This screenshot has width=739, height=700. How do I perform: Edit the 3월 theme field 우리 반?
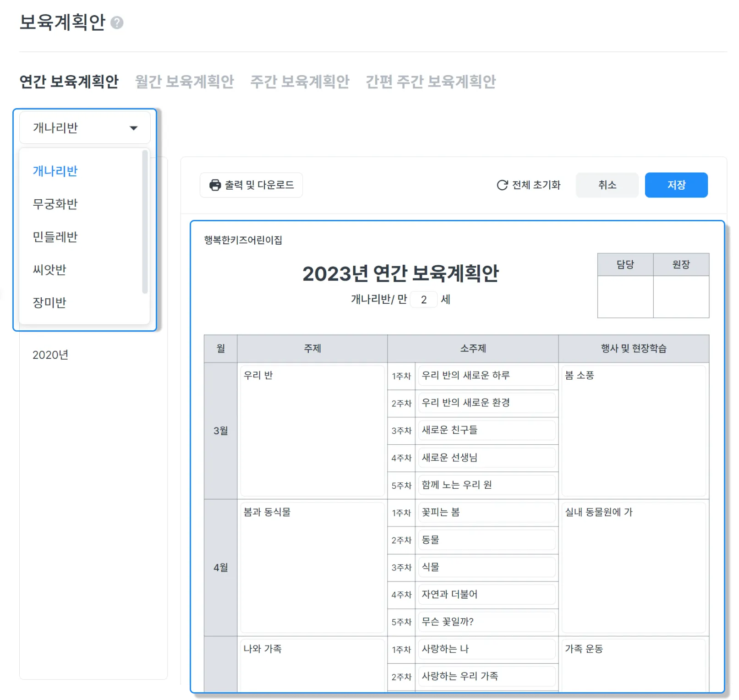(312, 431)
